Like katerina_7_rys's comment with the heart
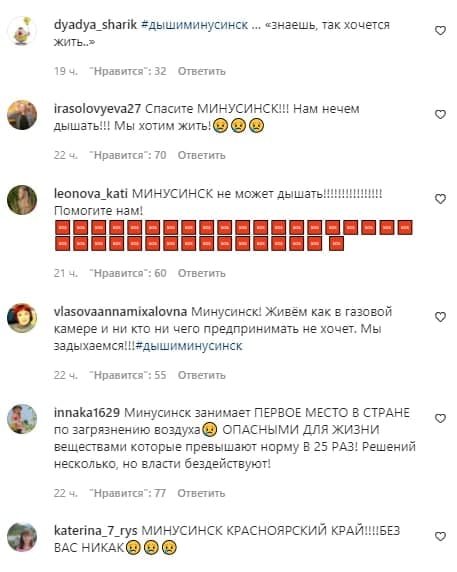The width and height of the screenshot is (457, 572). click(x=441, y=536)
